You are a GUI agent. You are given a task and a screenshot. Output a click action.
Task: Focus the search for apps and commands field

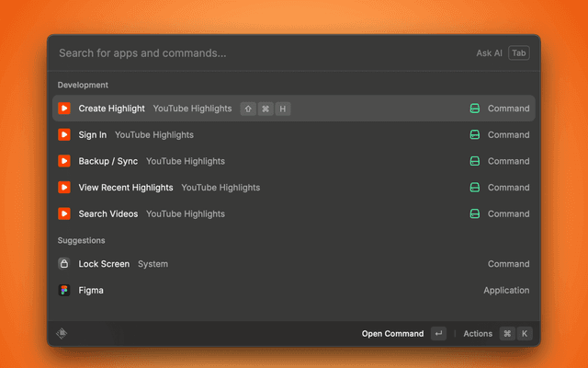pyautogui.click(x=257, y=53)
